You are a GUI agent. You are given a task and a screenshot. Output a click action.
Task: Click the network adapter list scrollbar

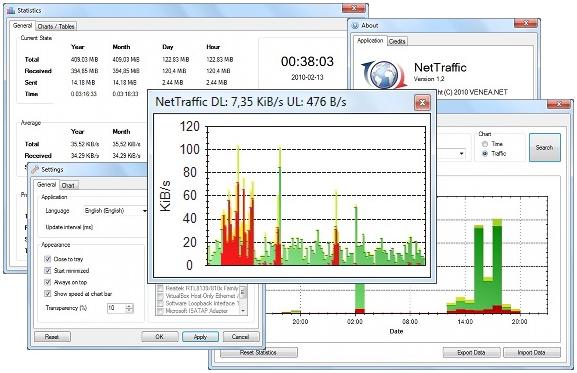(243, 299)
